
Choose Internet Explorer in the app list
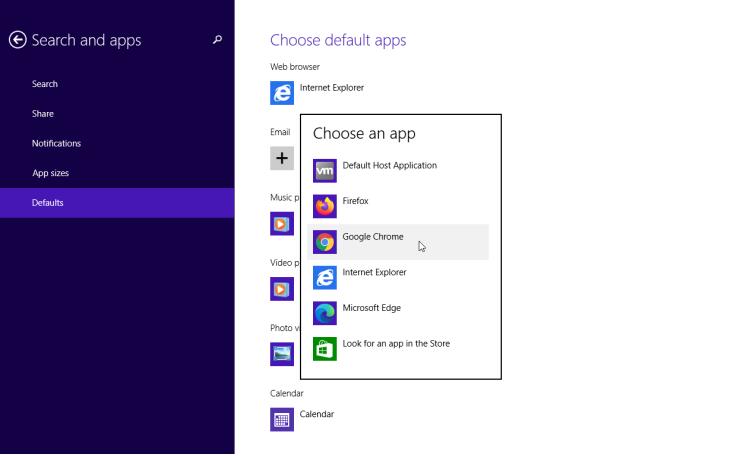[398, 278]
